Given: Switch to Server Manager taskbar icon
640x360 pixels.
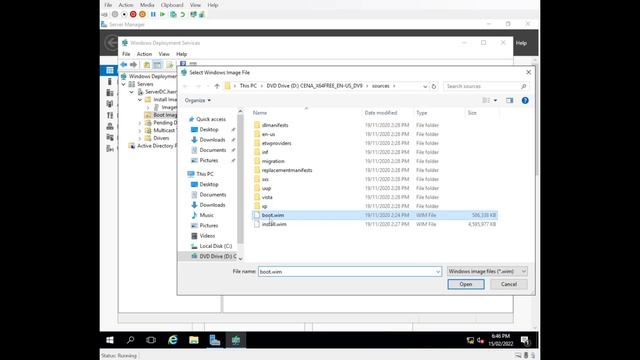Looking at the screenshot, I should point(215,340).
